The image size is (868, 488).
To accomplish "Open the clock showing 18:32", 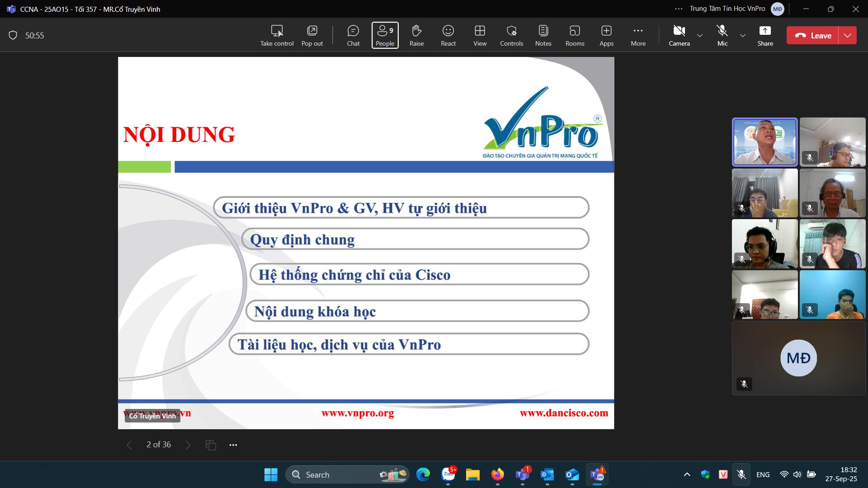I will [841, 474].
